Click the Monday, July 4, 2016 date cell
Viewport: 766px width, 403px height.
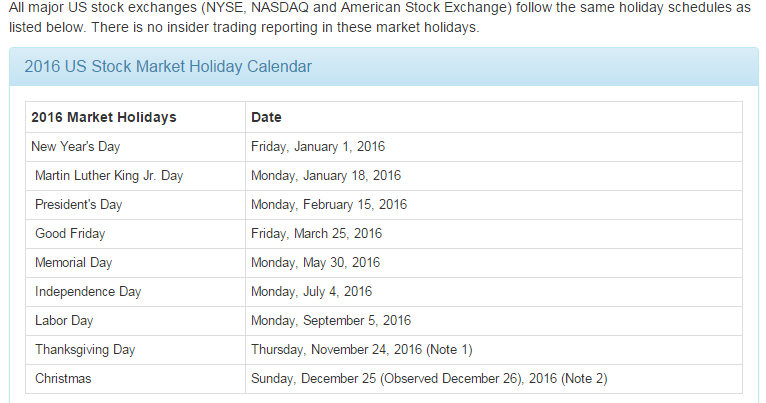pos(312,292)
